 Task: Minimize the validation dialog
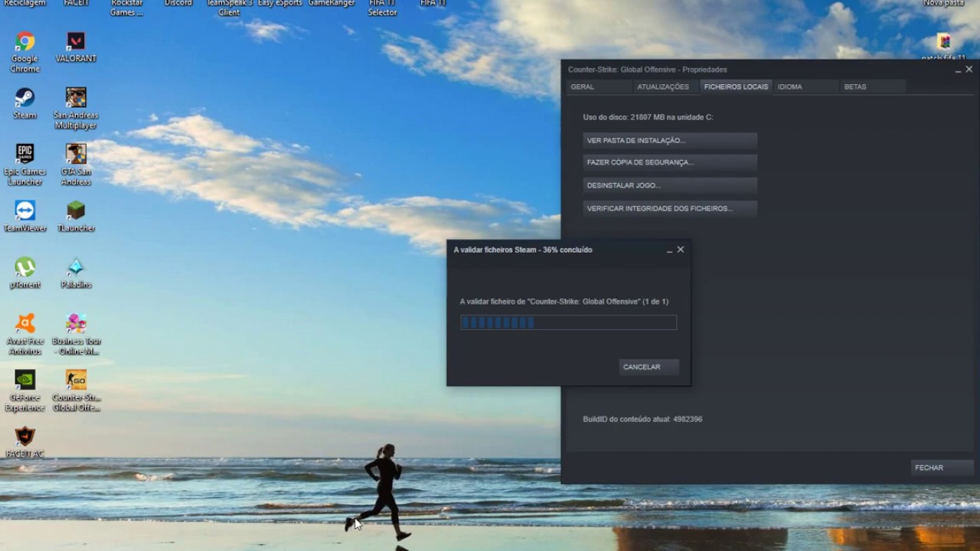669,250
